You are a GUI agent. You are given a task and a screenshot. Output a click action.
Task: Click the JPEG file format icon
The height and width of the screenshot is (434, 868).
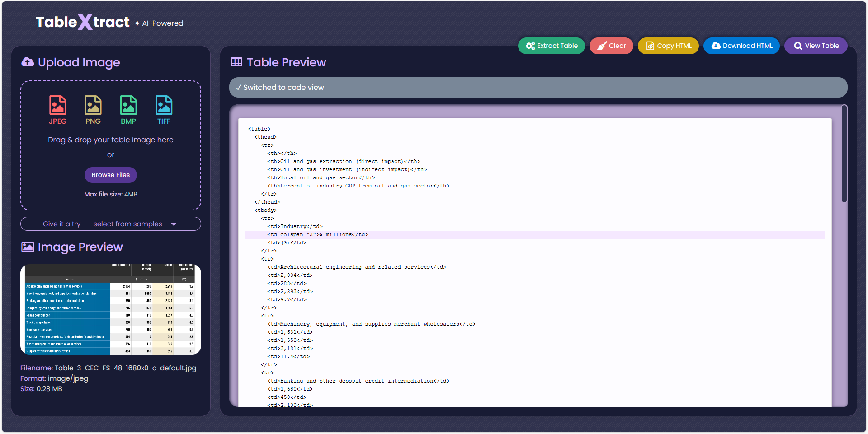(57, 105)
